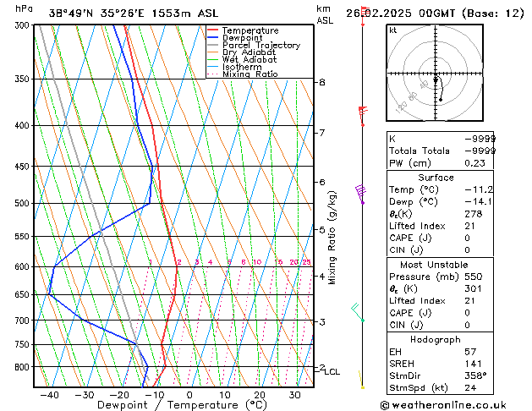Click the EH value 57
The width and height of the screenshot is (532, 411).
click(x=470, y=352)
